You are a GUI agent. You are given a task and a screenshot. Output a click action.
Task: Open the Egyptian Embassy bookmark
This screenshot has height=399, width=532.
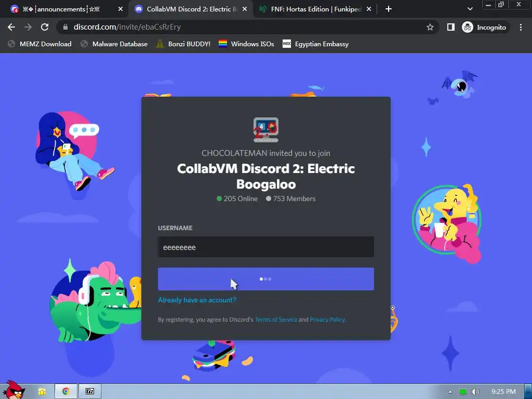coord(315,44)
